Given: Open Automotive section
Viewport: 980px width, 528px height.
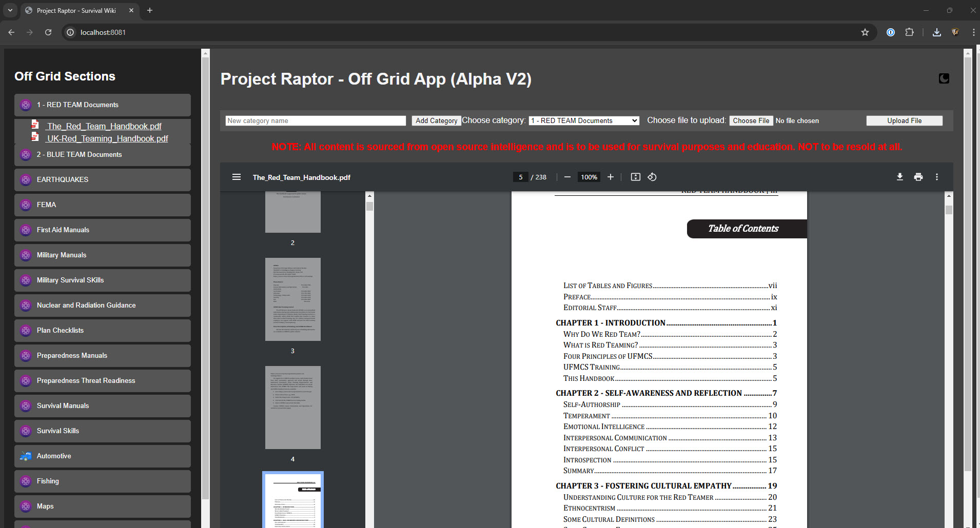Looking at the screenshot, I should pos(103,456).
